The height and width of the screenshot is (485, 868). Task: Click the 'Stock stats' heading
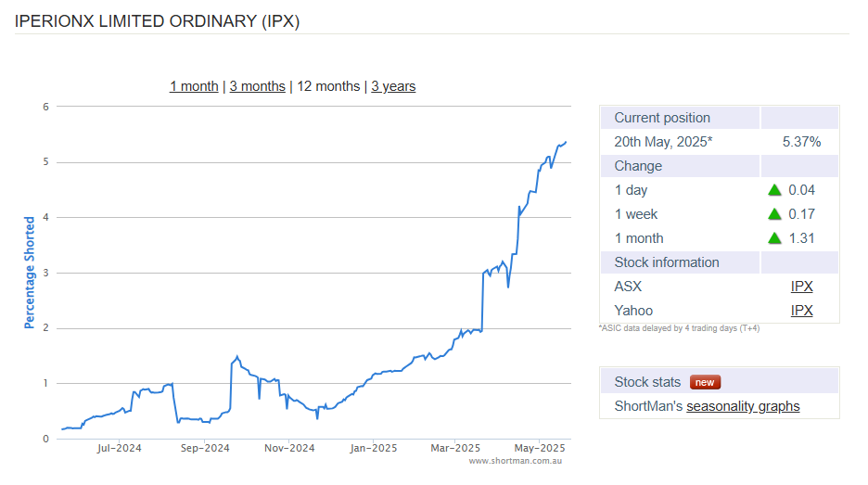tap(647, 382)
